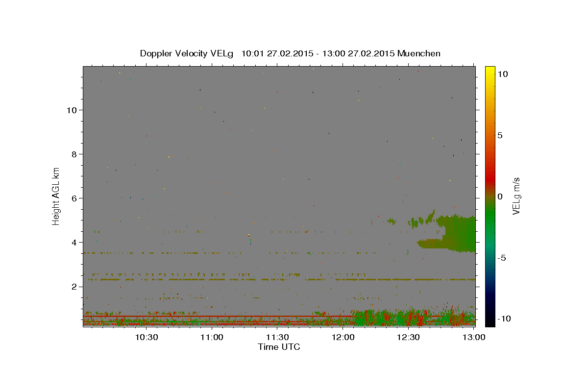Viewport: 588px width, 392px height.
Task: Select height axis label '2'
Action: coord(74,286)
